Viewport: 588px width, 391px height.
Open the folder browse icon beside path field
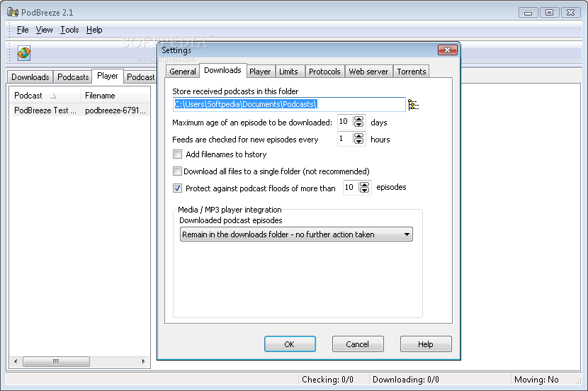[413, 105]
